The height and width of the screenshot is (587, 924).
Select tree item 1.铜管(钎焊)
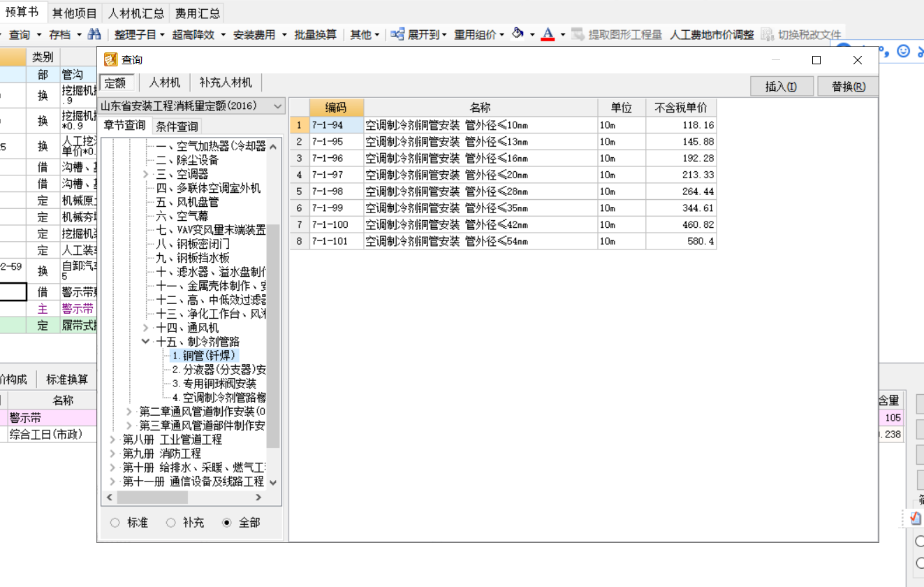tap(204, 356)
